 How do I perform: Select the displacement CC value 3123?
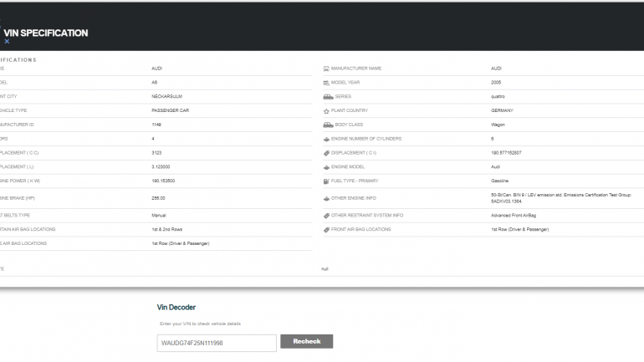(156, 153)
